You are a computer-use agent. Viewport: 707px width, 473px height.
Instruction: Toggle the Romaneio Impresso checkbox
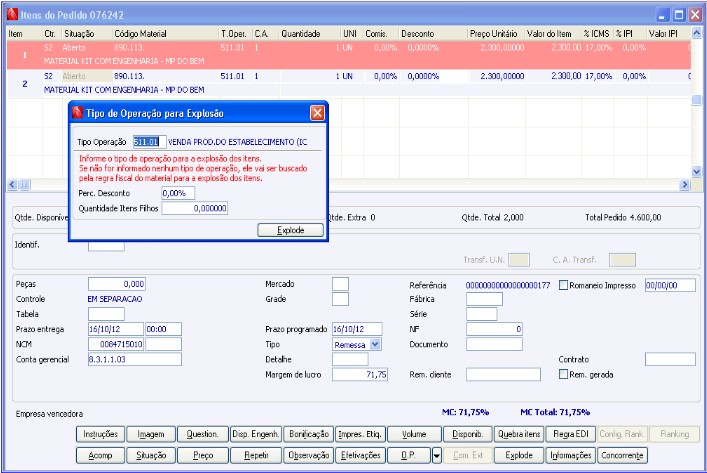click(563, 285)
